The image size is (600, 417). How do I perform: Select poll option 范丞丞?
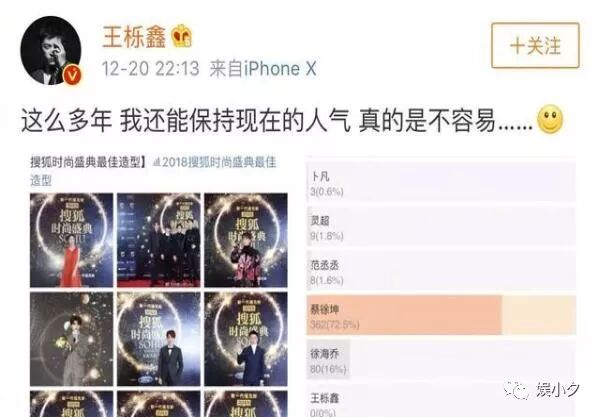441,271
